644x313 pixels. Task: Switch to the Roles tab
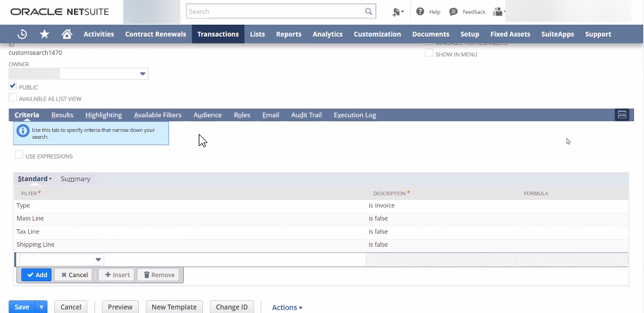(x=242, y=115)
